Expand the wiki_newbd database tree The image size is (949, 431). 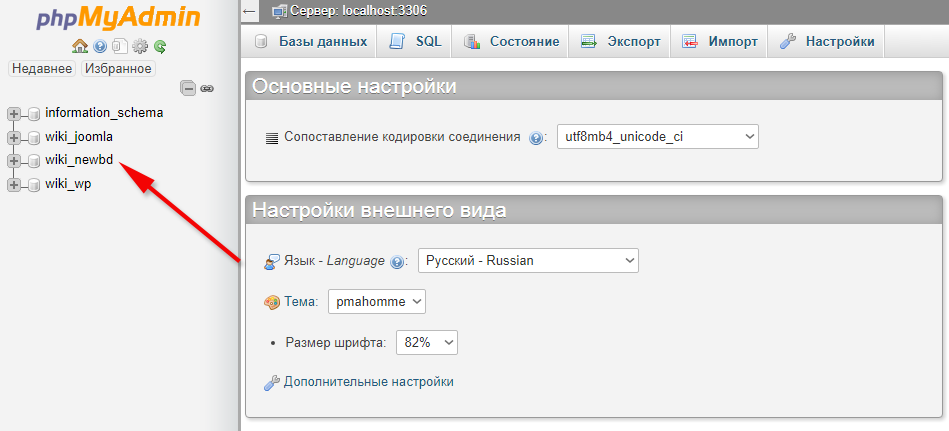[14, 160]
